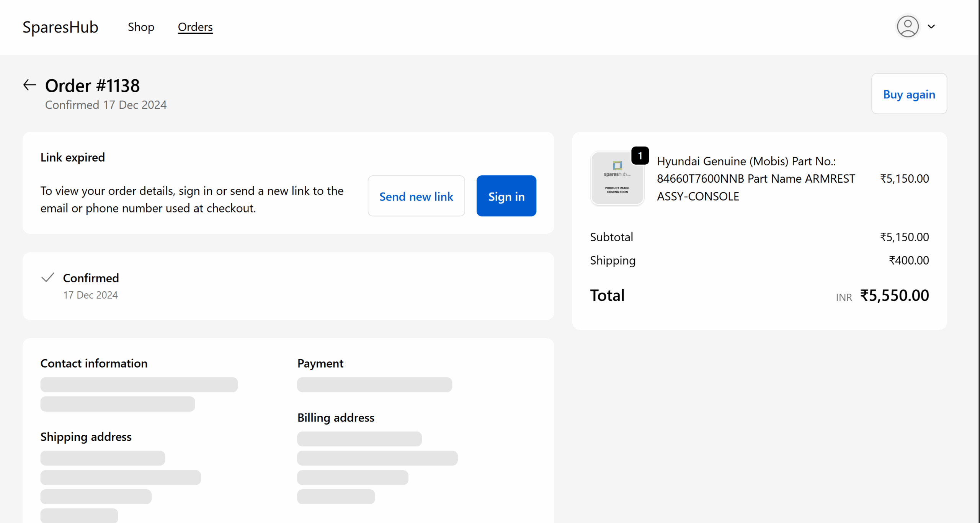Screen dimensions: 980x523
Task: Click the blue Sign in button
Action: pos(506,196)
